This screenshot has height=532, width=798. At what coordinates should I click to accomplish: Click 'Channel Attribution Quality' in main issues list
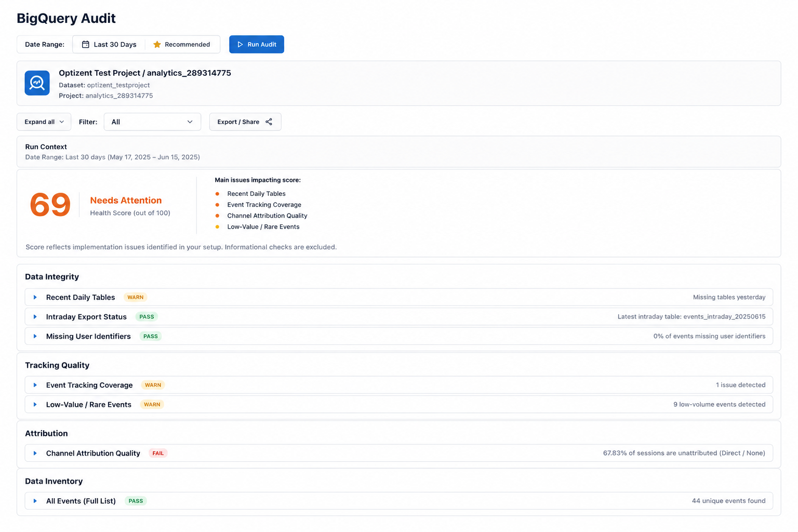pyautogui.click(x=267, y=216)
